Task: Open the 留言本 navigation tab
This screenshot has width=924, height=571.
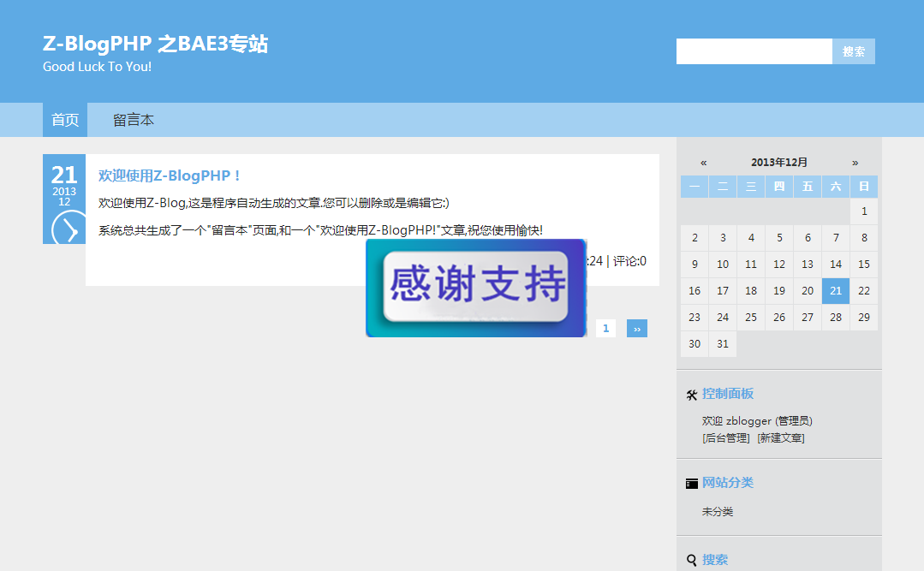Action: pos(134,120)
